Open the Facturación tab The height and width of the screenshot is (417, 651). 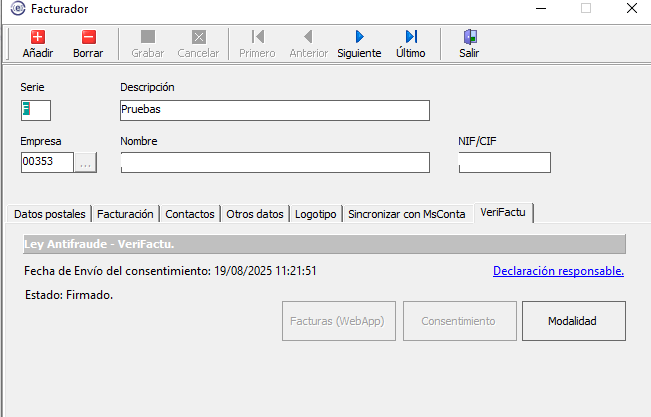tap(125, 214)
